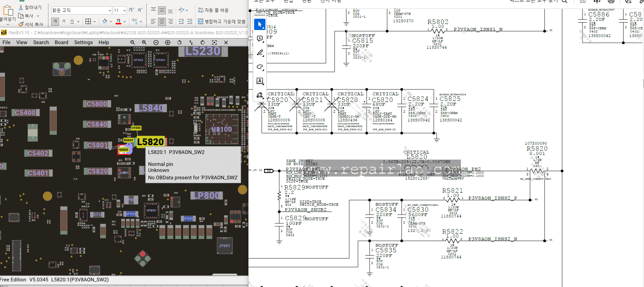Click the increase font size icon
The width and height of the screenshot is (644, 287).
[131, 10]
